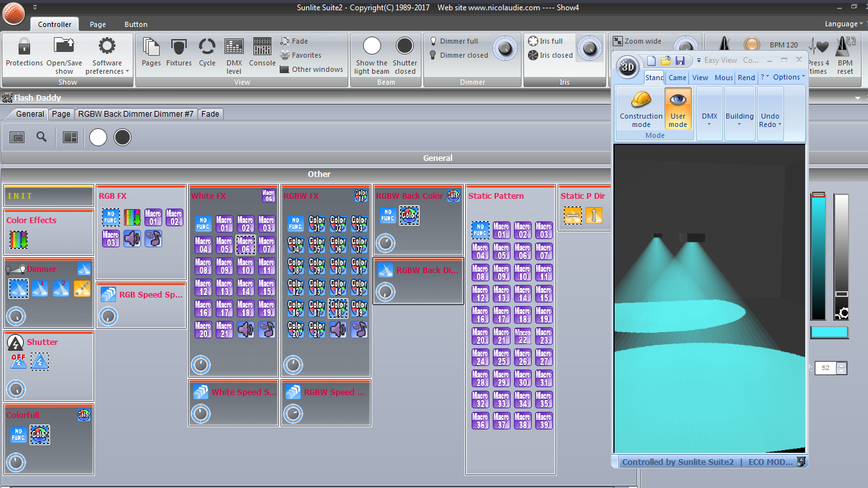Switch to the Button ribbon tab
Screen dimensions: 868x488
click(x=136, y=24)
